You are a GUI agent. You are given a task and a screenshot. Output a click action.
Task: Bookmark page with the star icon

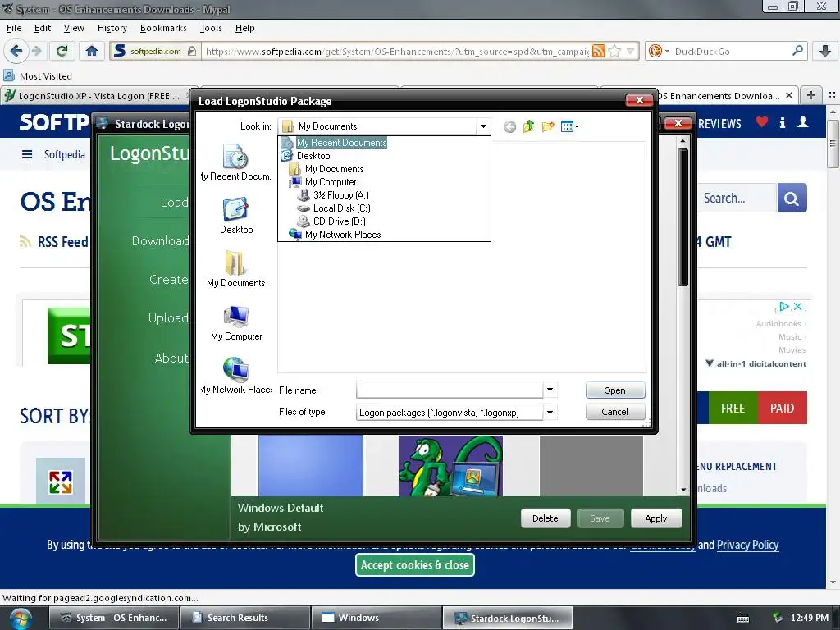tap(614, 52)
